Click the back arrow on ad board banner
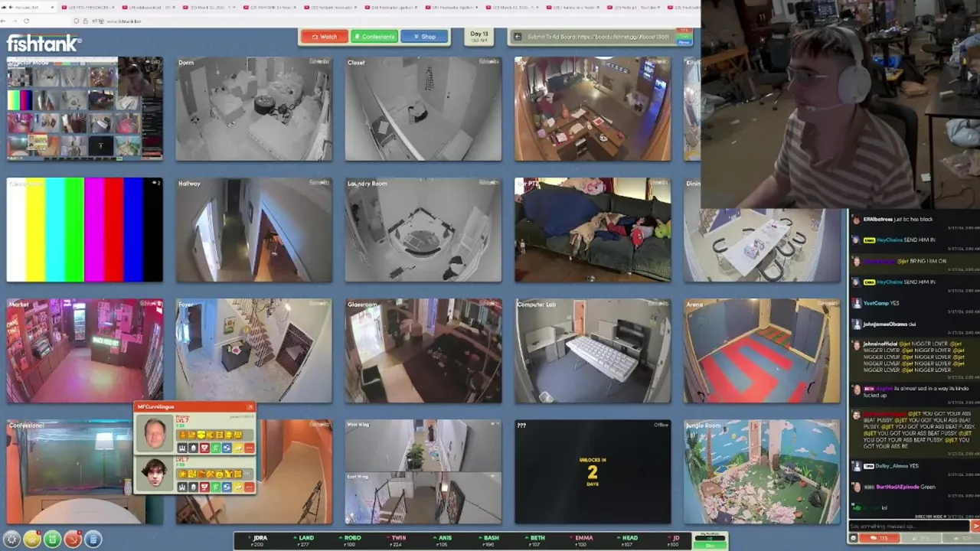This screenshot has width=980, height=551. [518, 36]
